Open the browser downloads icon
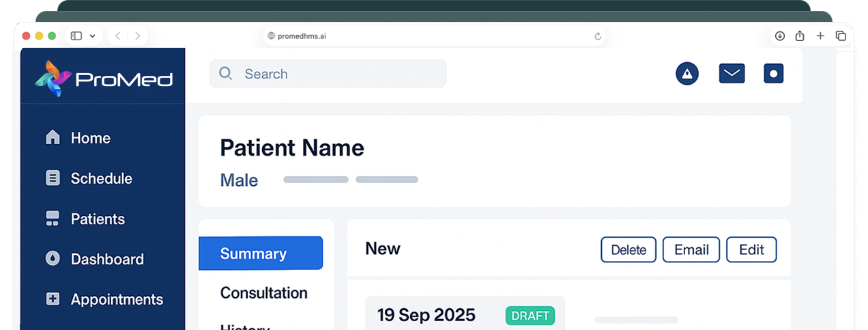This screenshot has height=330, width=868. coord(779,36)
